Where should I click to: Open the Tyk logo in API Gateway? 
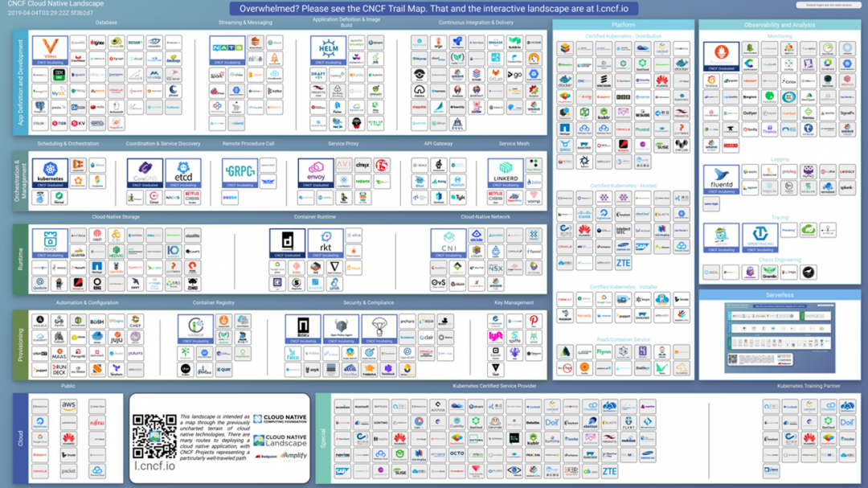pos(458,197)
